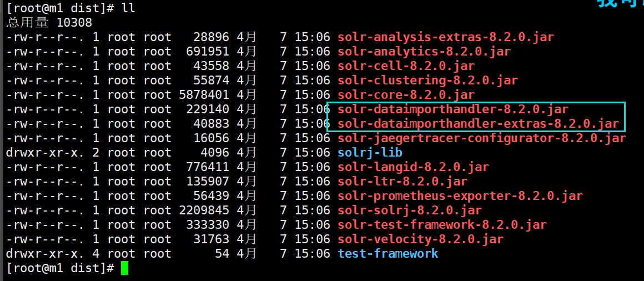
Task: Select file size 40883 in dataimporthandler-extras row
Action: tap(211, 124)
